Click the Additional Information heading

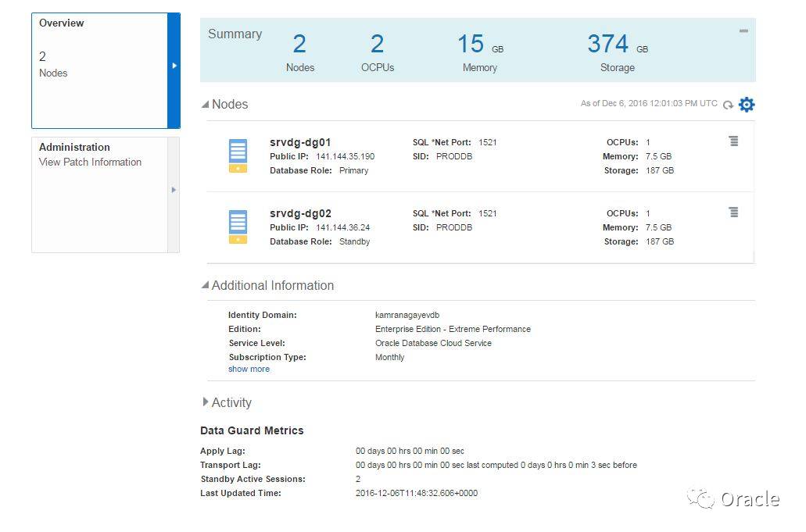(273, 285)
